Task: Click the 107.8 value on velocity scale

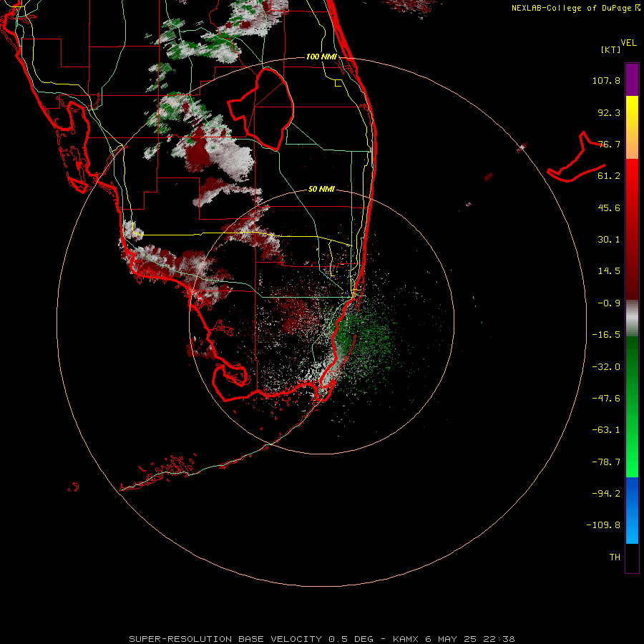Action: click(x=606, y=80)
